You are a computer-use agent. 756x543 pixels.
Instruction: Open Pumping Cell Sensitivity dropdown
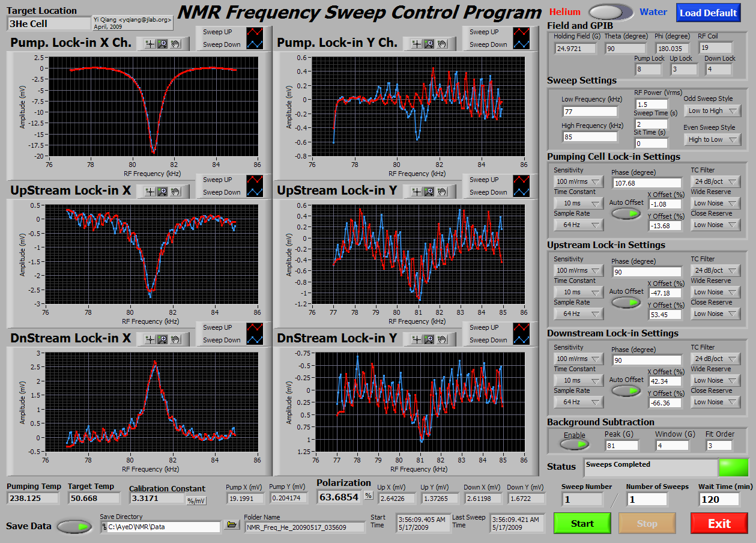[x=579, y=181]
